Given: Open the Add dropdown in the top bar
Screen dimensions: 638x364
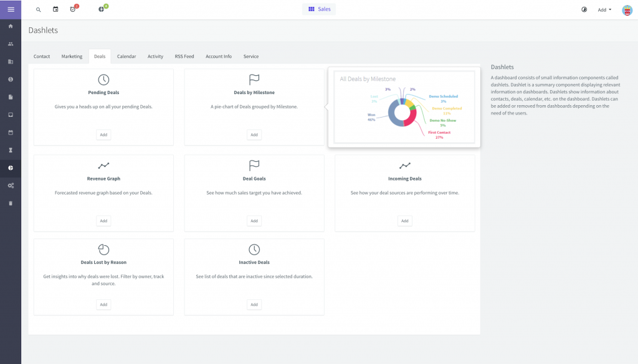Looking at the screenshot, I should [603, 10].
